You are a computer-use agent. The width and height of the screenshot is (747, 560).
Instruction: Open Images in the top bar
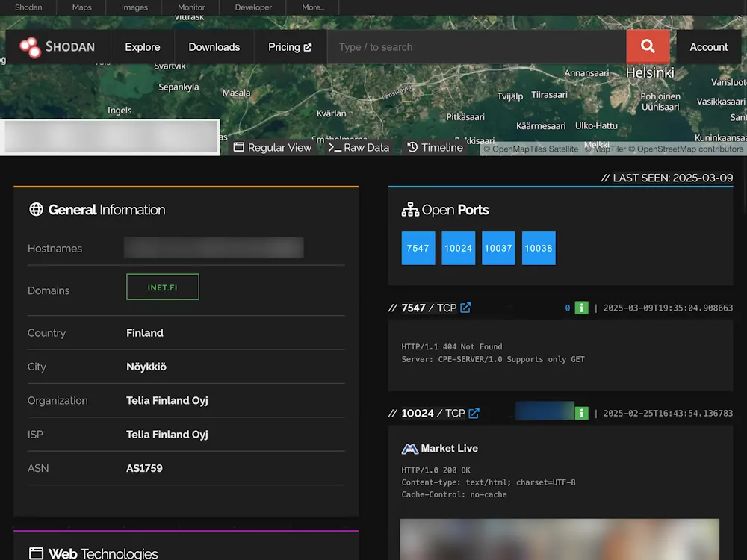tap(134, 7)
